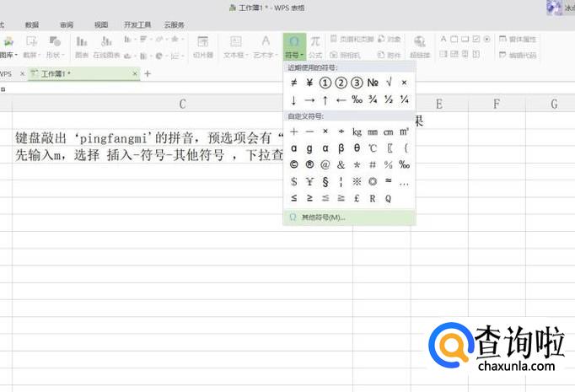The width and height of the screenshot is (575, 392).
Task: Open the 视图 ribbon tab
Action: pyautogui.click(x=101, y=24)
